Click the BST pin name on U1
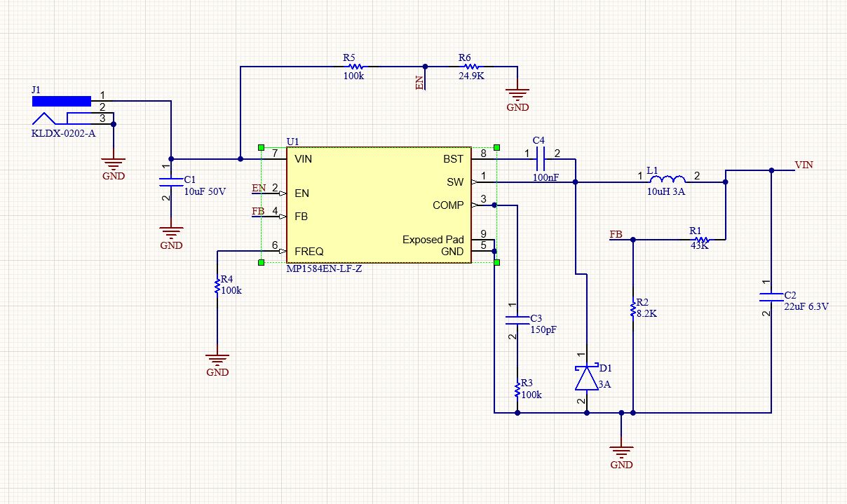The height and width of the screenshot is (504, 847). (x=454, y=159)
